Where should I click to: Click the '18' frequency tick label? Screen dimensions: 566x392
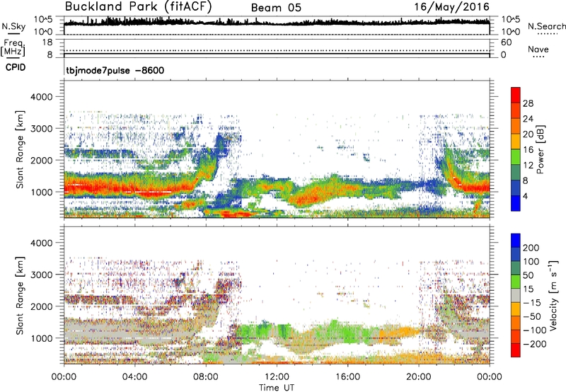(47, 42)
